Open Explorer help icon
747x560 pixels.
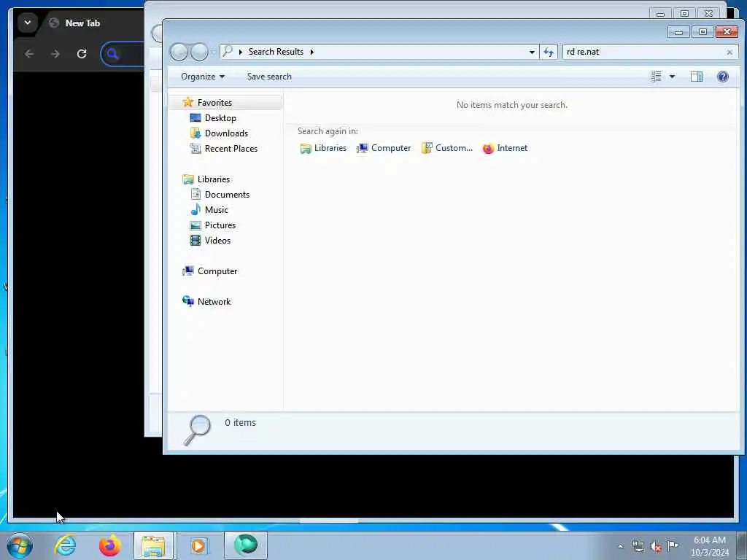[x=723, y=77]
